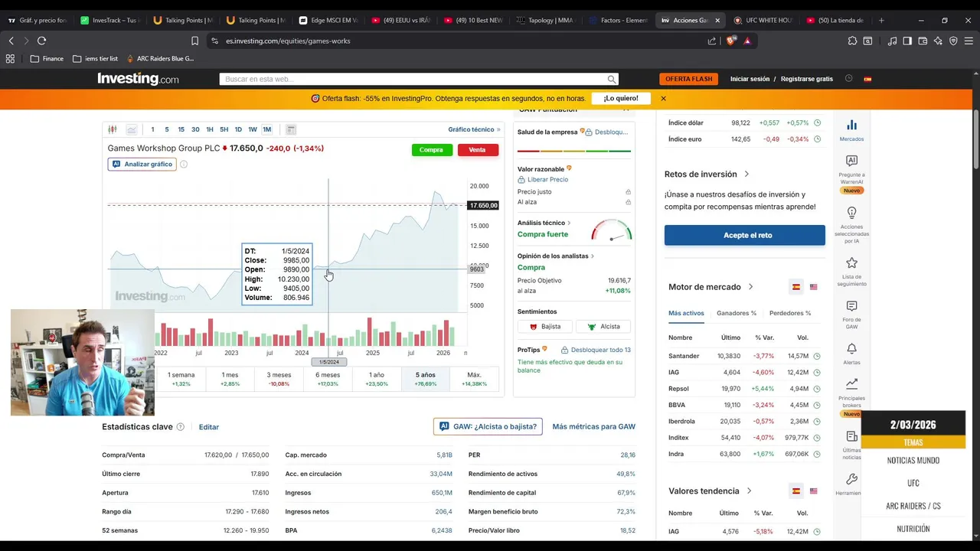Select the 5H chart interval

[224, 129]
